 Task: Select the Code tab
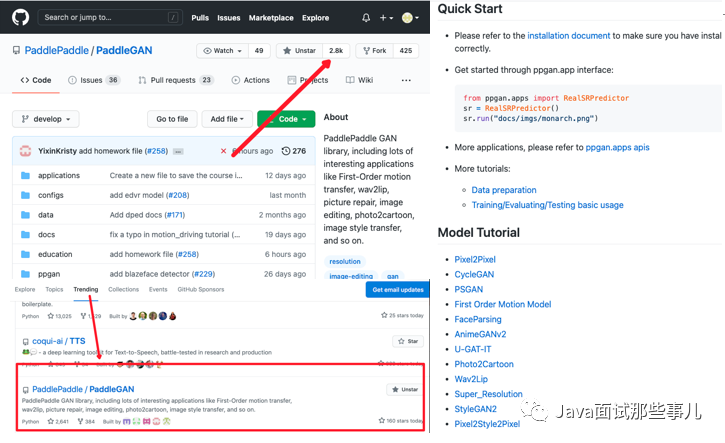pos(36,80)
